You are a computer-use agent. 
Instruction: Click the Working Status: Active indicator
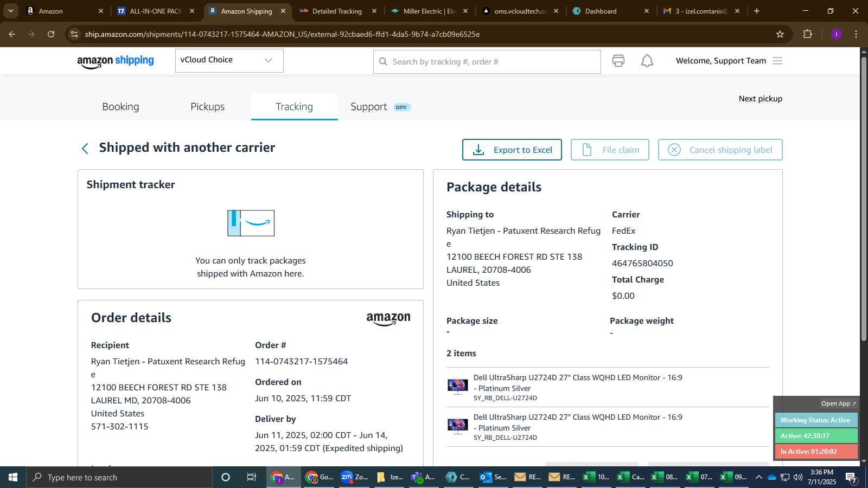point(816,420)
